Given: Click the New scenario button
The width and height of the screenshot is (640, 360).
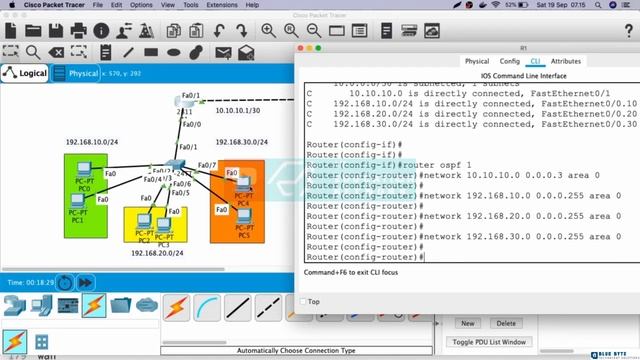Looking at the screenshot, I should click(x=468, y=323).
